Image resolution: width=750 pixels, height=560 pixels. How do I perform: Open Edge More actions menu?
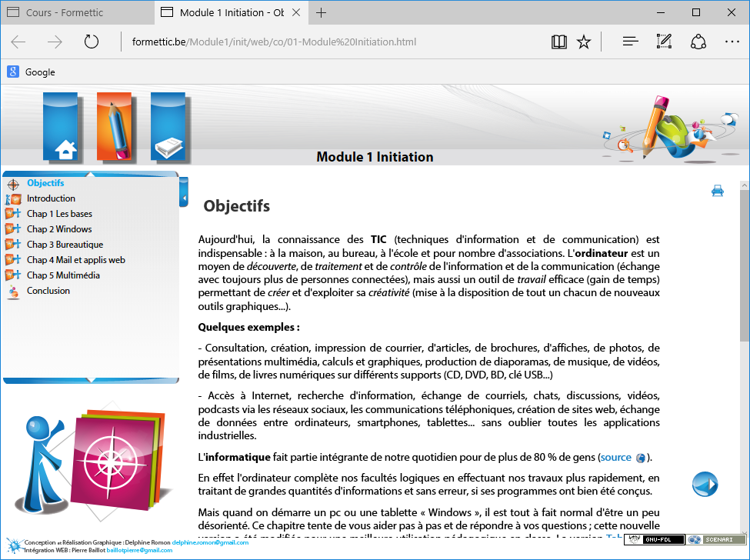click(732, 42)
